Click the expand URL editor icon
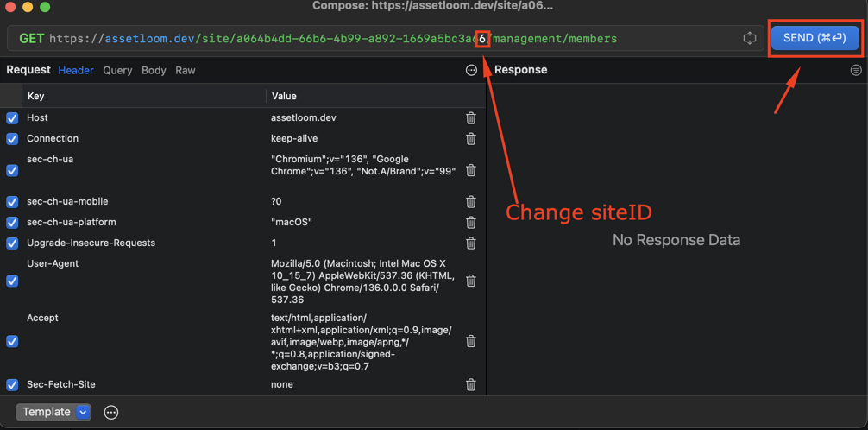This screenshot has width=868, height=430. [x=749, y=38]
